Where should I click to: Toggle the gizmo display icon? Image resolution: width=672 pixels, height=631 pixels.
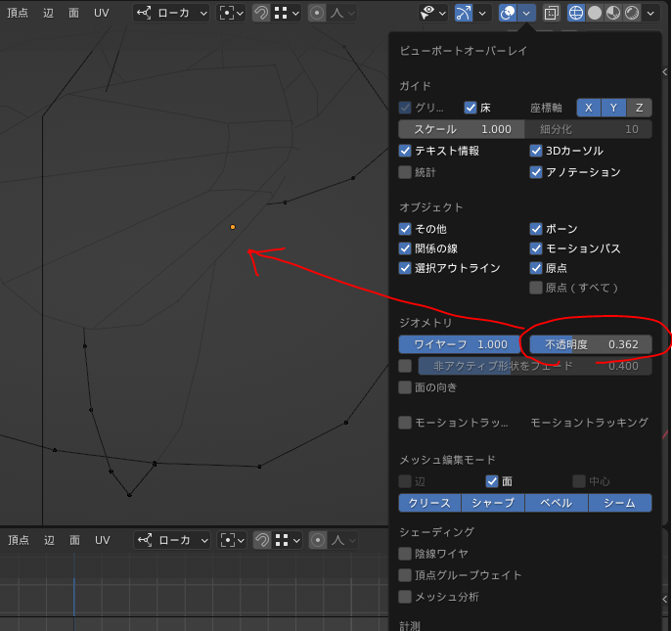point(465,13)
